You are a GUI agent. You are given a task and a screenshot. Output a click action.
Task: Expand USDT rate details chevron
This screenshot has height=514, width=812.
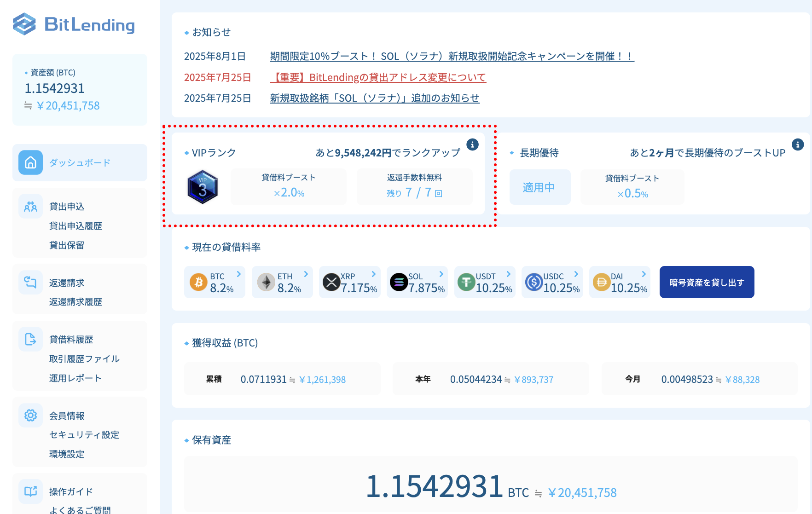point(509,274)
